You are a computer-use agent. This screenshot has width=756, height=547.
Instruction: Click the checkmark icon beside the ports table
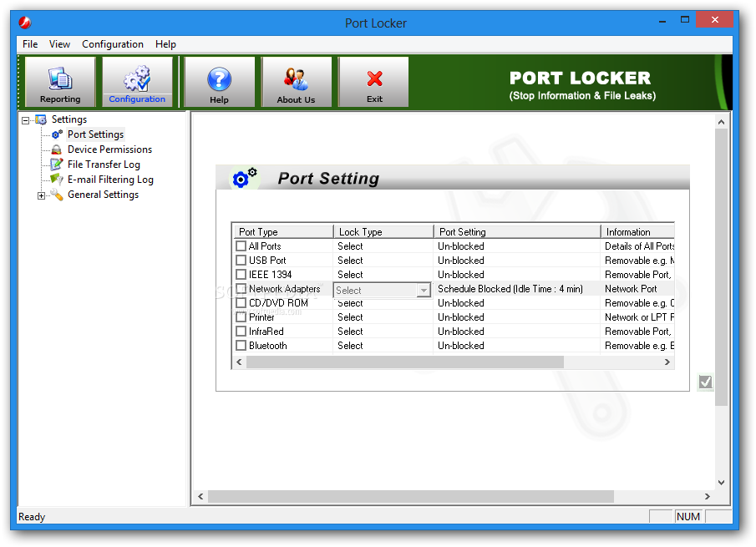click(x=705, y=382)
